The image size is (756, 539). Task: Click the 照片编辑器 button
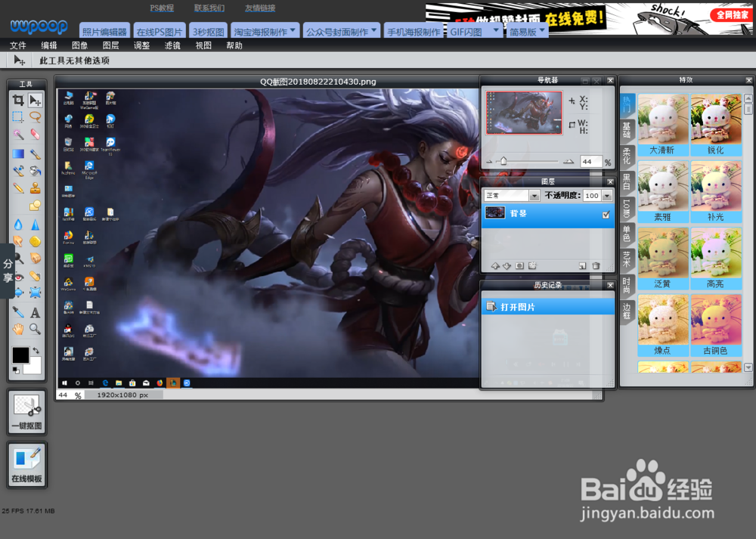[x=104, y=30]
